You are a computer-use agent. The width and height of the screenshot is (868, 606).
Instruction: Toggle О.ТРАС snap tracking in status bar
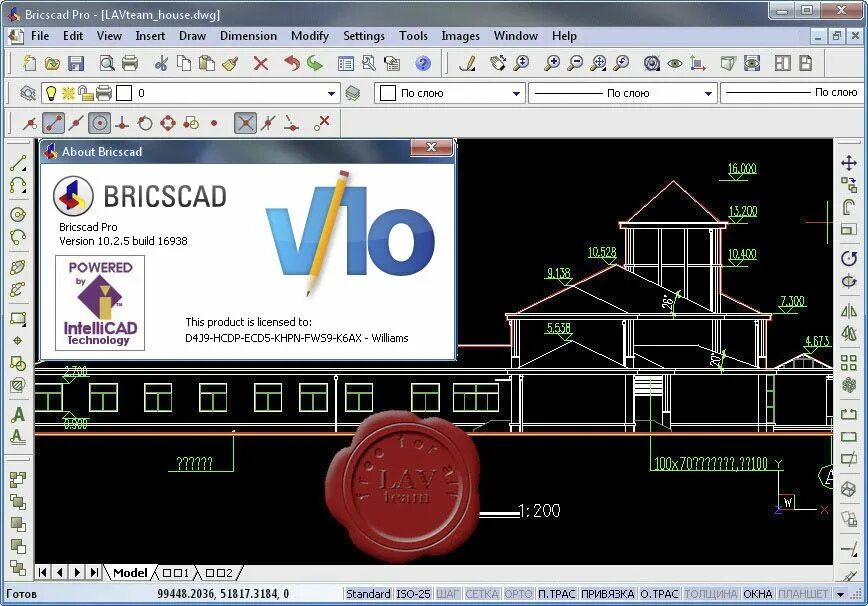pyautogui.click(x=659, y=594)
